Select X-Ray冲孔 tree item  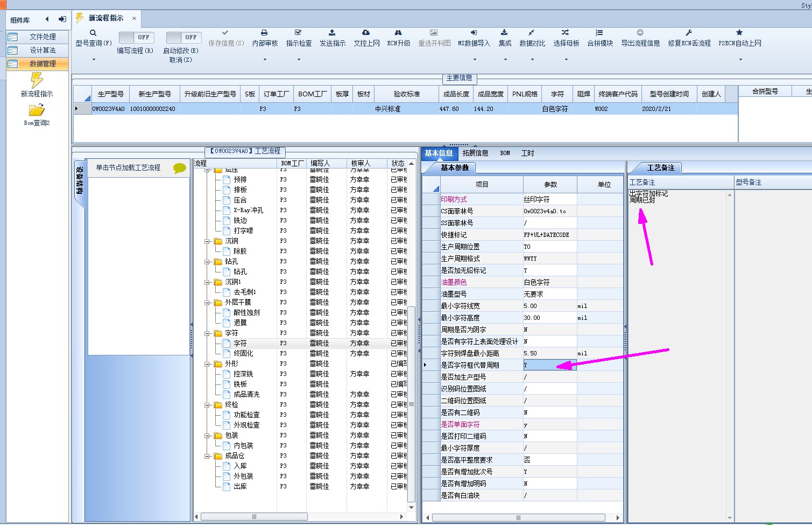click(x=248, y=210)
